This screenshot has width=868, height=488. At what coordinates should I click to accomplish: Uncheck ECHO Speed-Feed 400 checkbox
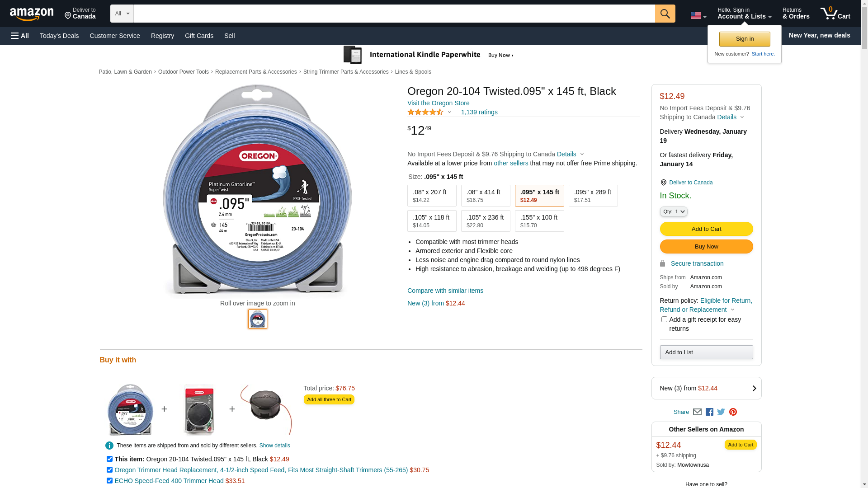point(109,481)
